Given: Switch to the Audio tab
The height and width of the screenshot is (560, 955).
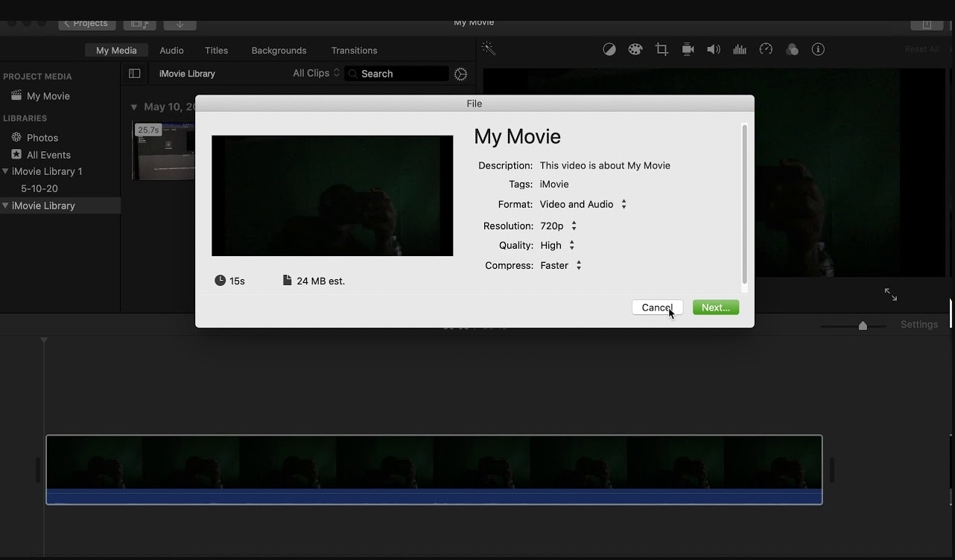Looking at the screenshot, I should pos(171,50).
